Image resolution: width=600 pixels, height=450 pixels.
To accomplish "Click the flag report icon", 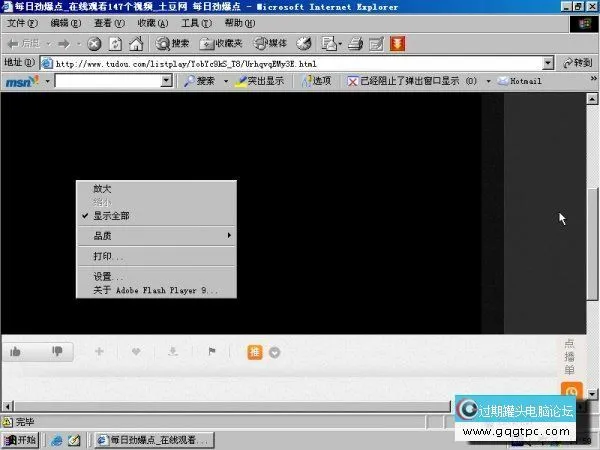I will tap(211, 351).
